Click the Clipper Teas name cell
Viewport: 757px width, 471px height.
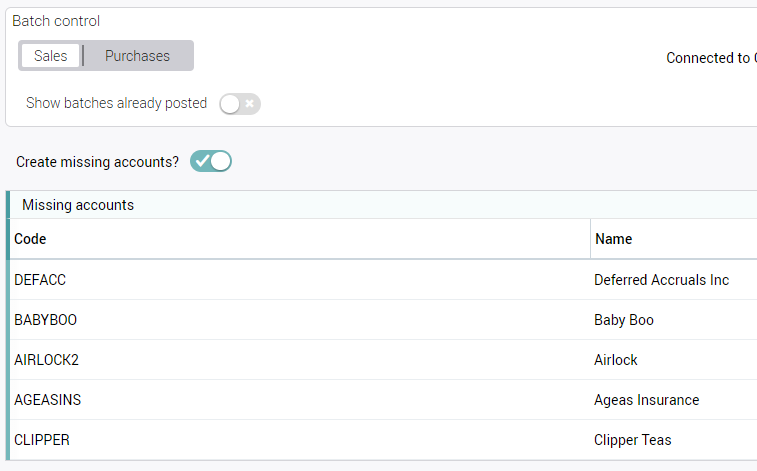point(632,440)
